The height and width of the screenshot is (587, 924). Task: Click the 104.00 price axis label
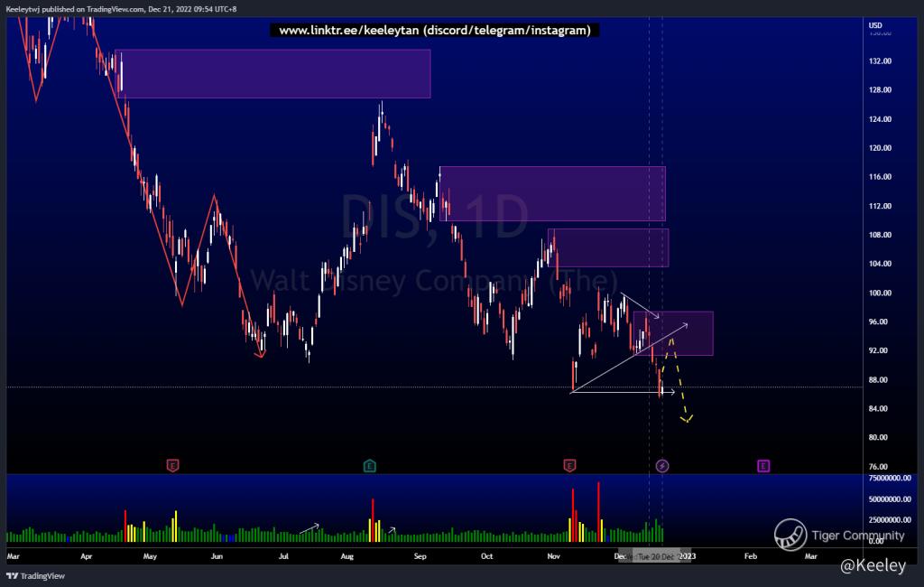point(880,264)
